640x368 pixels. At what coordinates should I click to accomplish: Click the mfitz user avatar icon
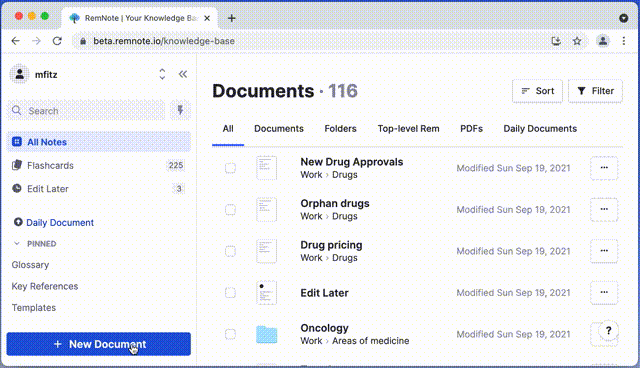(x=19, y=74)
